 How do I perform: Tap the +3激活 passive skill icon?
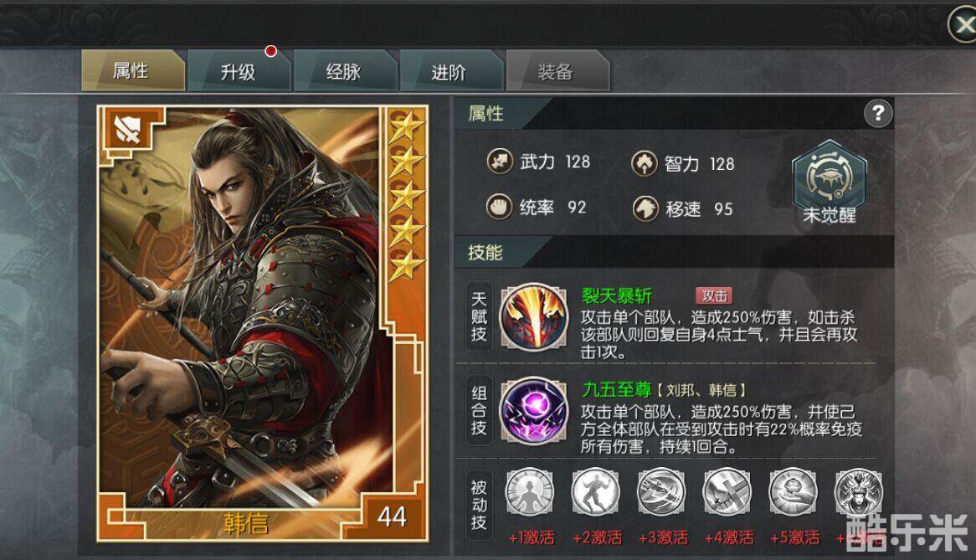tap(661, 492)
